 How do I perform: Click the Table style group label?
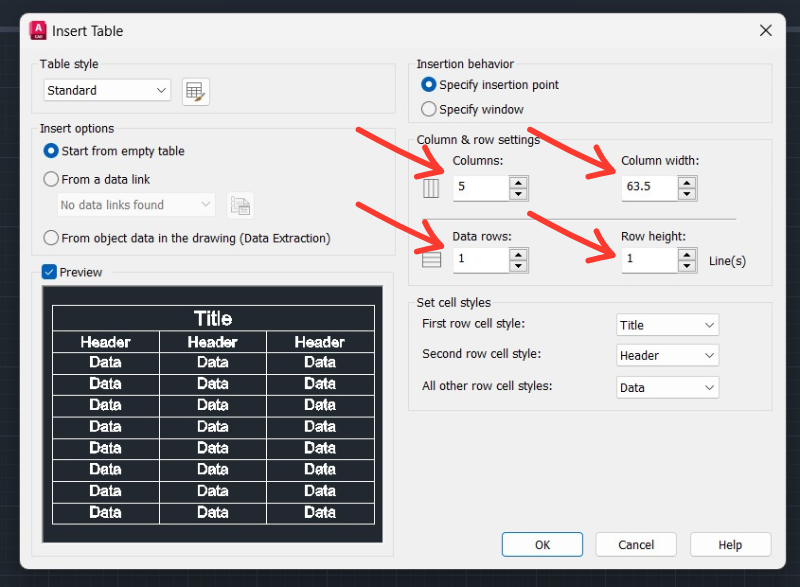click(69, 64)
